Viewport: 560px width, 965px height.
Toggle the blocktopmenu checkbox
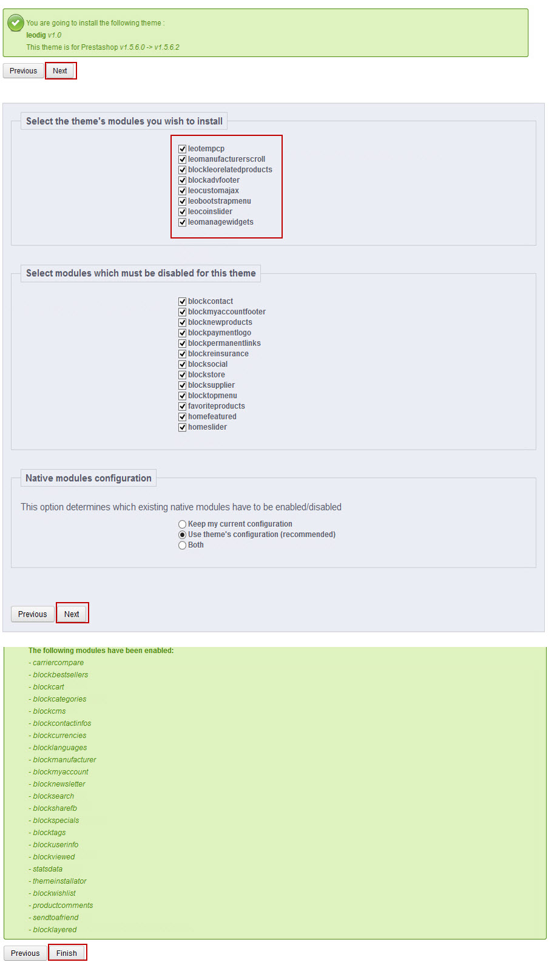point(182,396)
